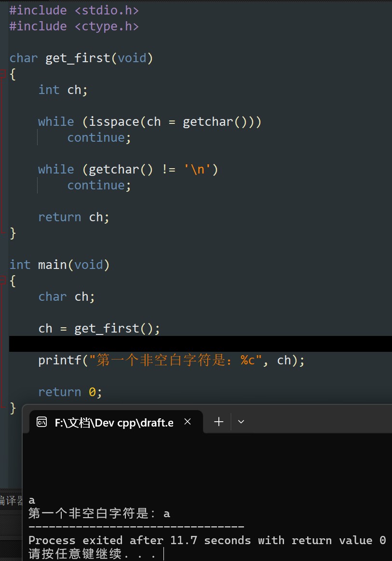The image size is (392, 561).
Task: Click the first continue; statement
Action: click(99, 138)
